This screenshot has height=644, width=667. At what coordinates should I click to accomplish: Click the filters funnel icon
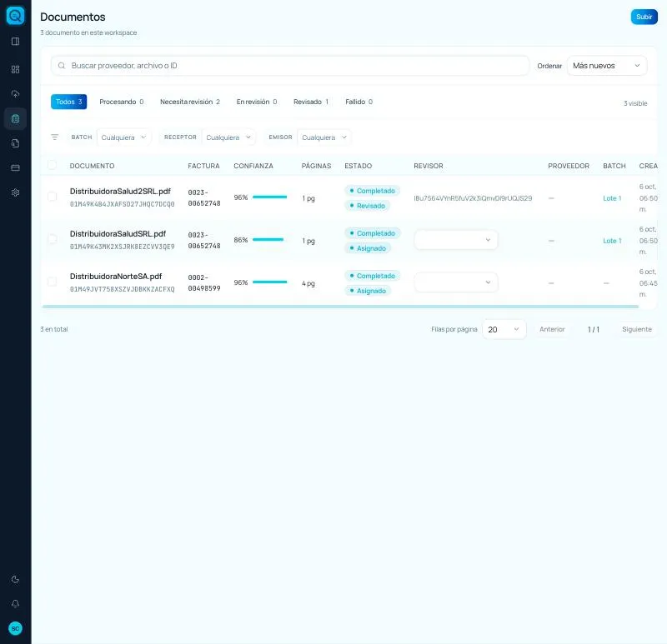pyautogui.click(x=54, y=137)
